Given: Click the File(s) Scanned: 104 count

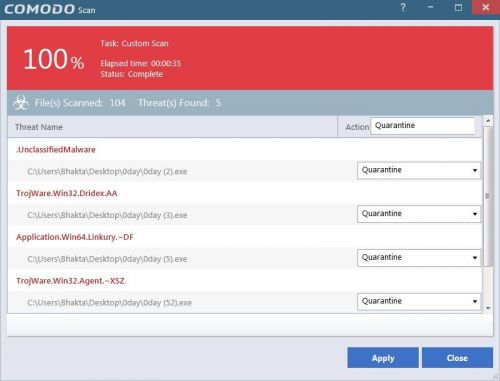Looking at the screenshot, I should coord(80,103).
